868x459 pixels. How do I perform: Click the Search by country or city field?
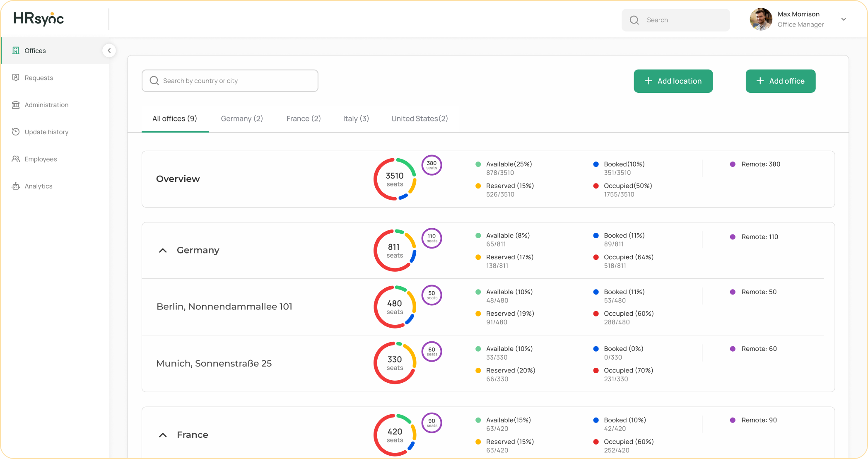230,80
